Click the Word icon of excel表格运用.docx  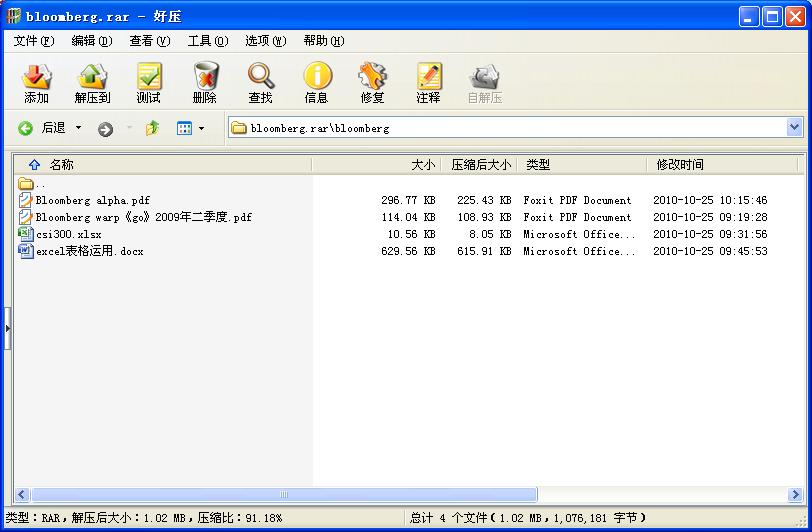pyautogui.click(x=26, y=251)
